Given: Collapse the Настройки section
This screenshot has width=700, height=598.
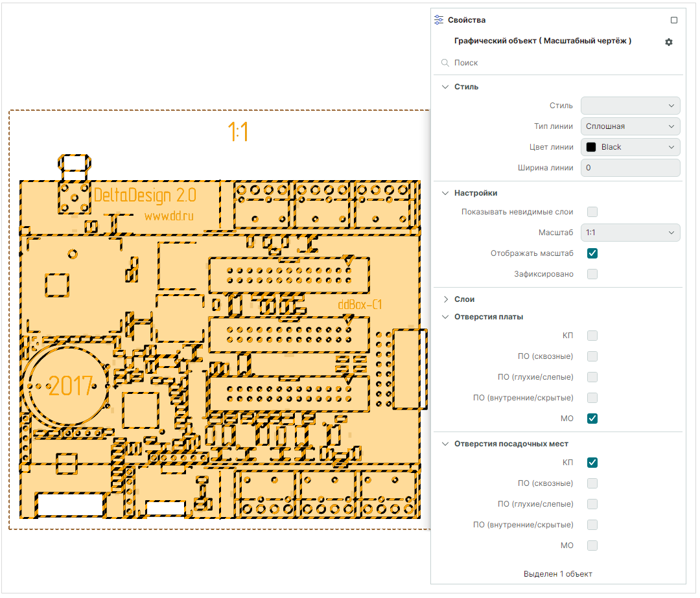Looking at the screenshot, I should pos(445,193).
